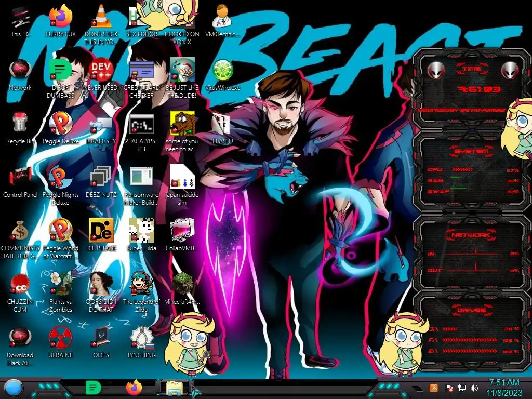Open the 2PACALYPSE 2.3 console icon

tap(141, 124)
